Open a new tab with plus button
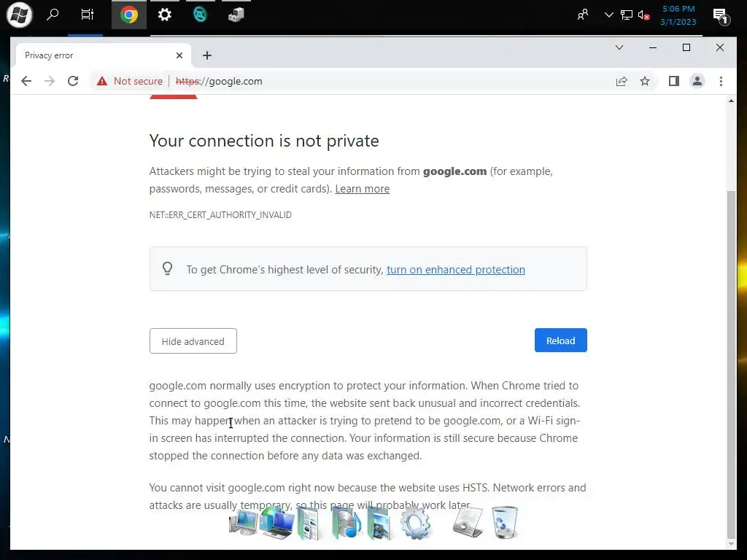The image size is (747, 560). (x=206, y=55)
